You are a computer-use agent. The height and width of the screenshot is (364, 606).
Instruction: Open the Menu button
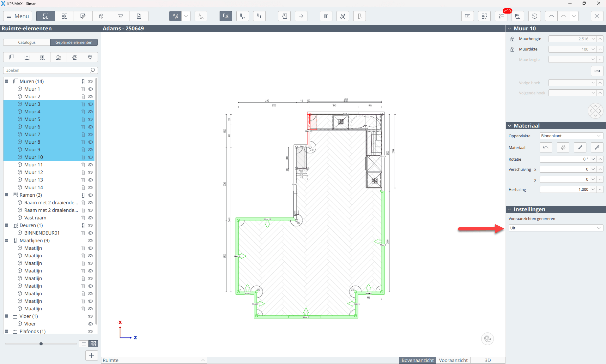[x=18, y=16]
